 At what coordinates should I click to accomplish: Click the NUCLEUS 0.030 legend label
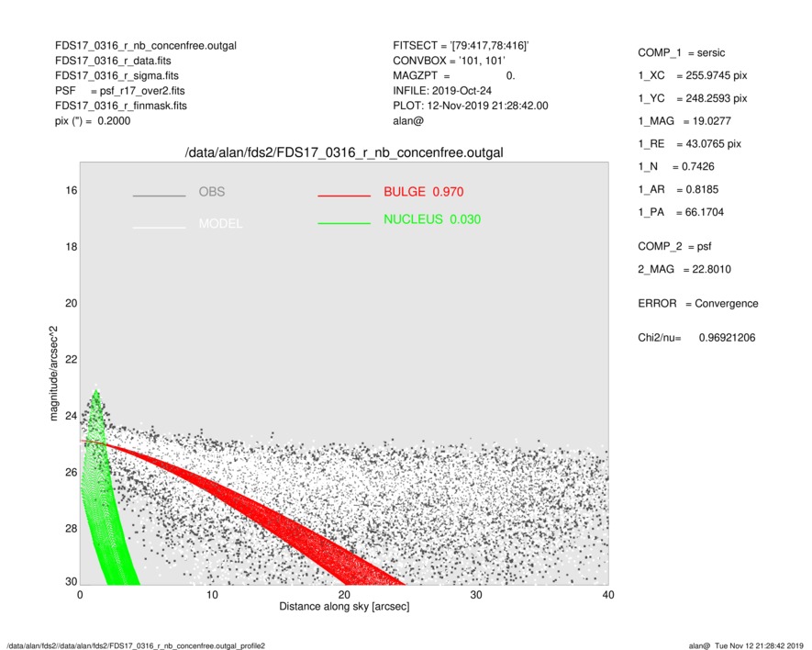click(432, 219)
